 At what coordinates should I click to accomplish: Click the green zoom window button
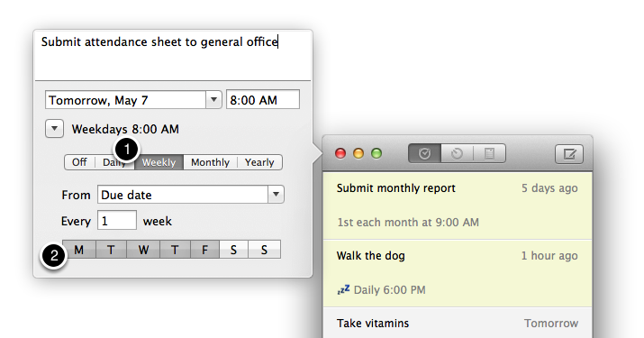[x=376, y=154]
